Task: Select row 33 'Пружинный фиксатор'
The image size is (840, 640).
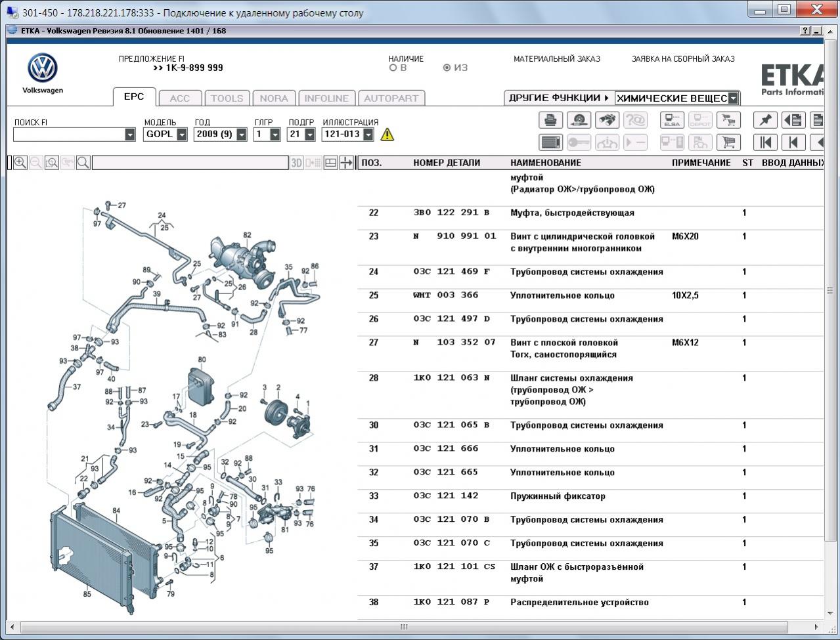Action: point(590,496)
